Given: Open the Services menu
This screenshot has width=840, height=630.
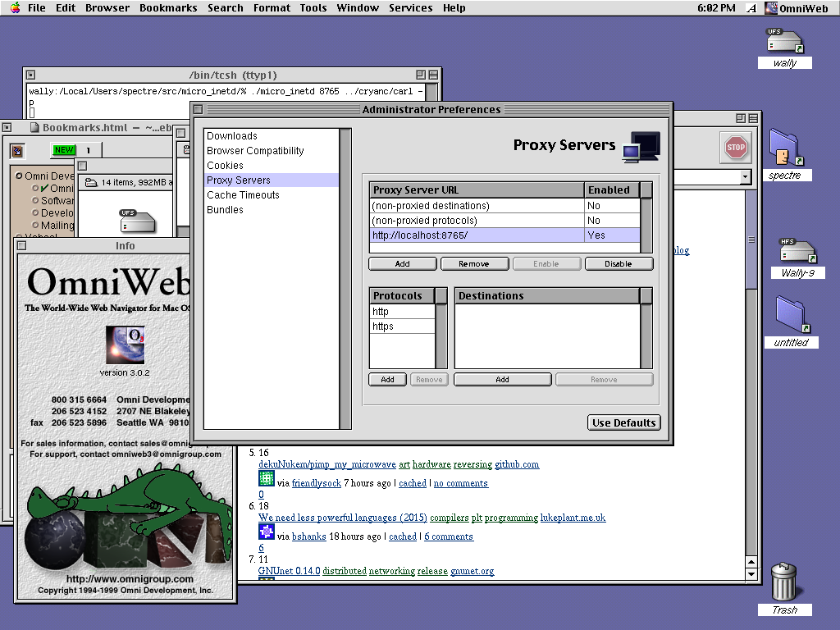Looking at the screenshot, I should click(410, 7).
